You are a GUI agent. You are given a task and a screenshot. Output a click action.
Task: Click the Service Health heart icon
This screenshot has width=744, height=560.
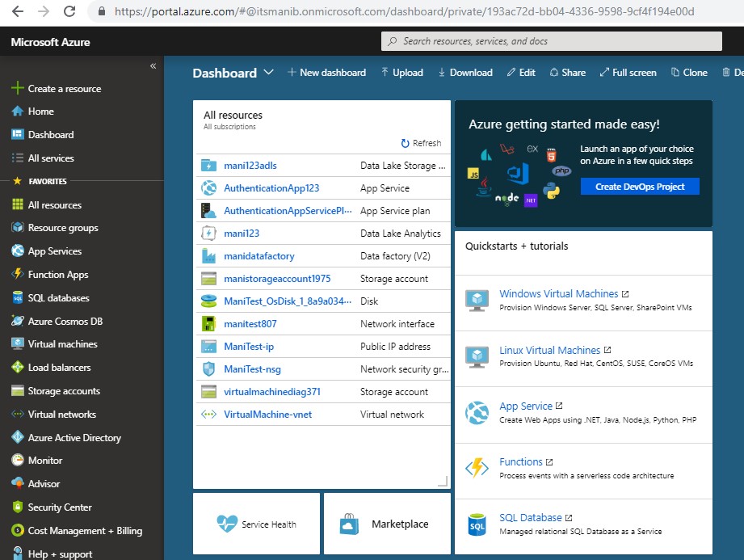tap(227, 524)
